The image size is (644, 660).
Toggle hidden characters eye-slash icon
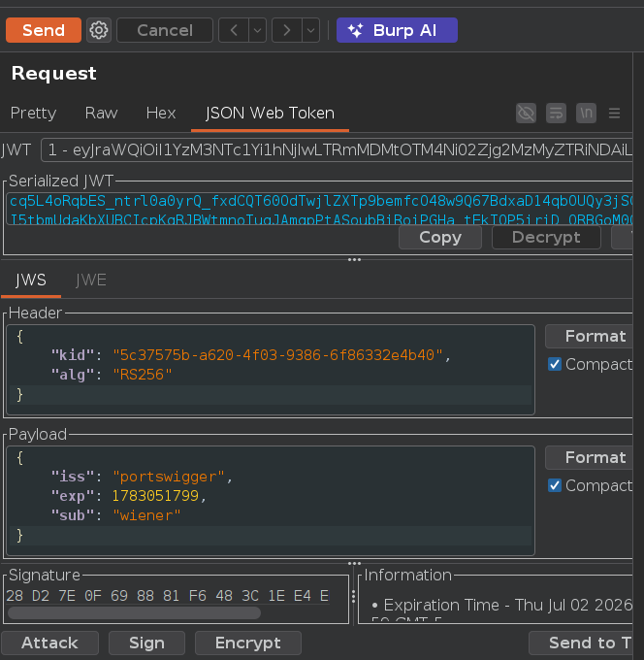click(x=526, y=113)
